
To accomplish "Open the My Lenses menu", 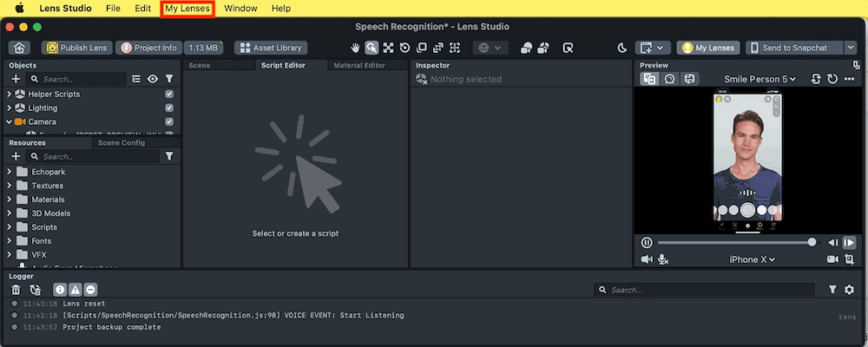I will pos(187,8).
